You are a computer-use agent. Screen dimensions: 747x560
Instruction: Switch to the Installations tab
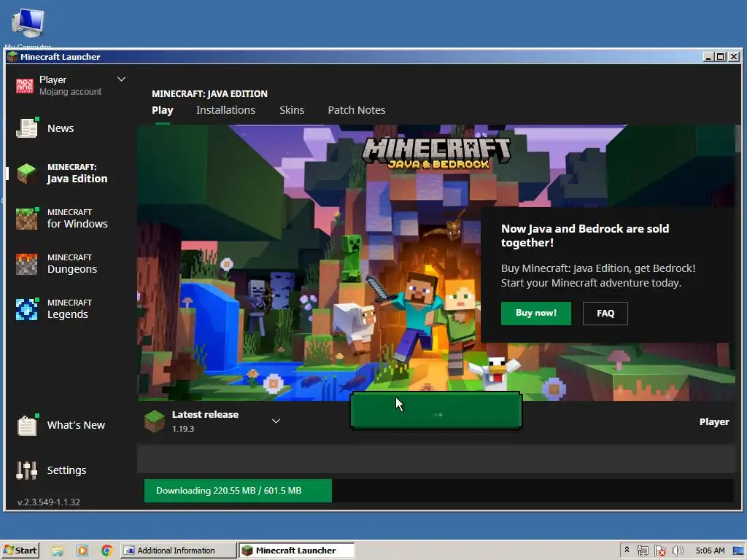pos(226,110)
